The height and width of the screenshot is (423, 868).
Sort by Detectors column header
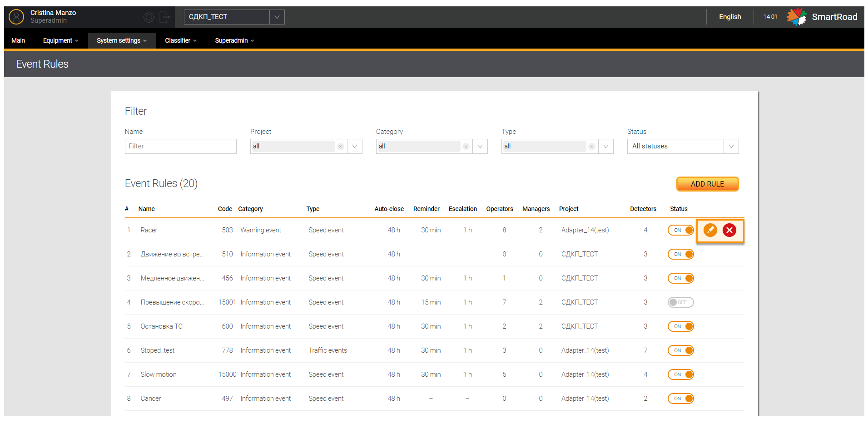tap(643, 209)
